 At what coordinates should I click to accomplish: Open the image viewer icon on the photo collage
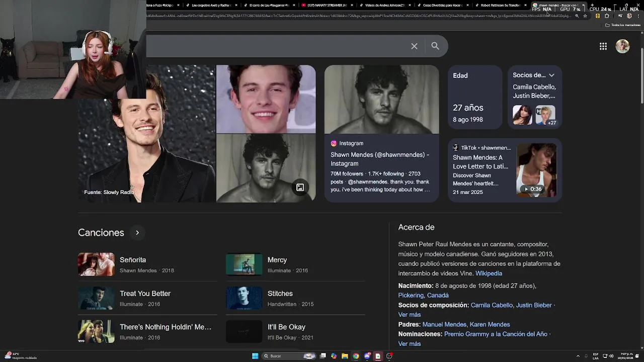pos(300,188)
